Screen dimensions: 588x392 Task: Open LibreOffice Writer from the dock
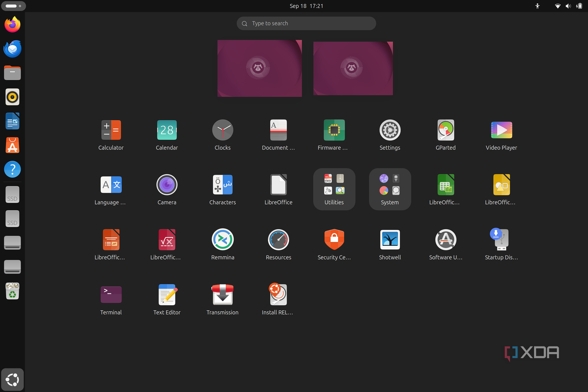tap(13, 121)
